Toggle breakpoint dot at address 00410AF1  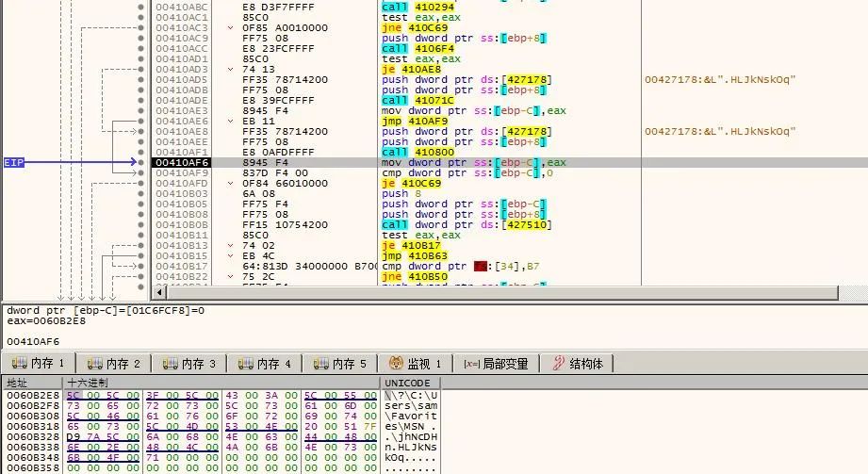(x=141, y=153)
